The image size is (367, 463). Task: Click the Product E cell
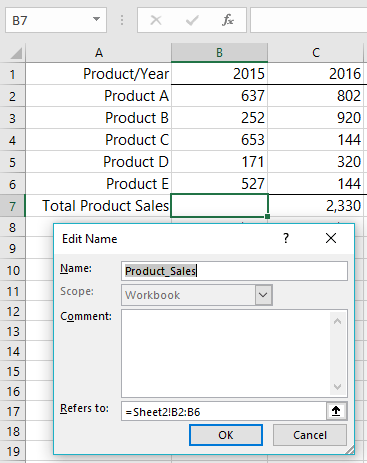click(x=99, y=184)
